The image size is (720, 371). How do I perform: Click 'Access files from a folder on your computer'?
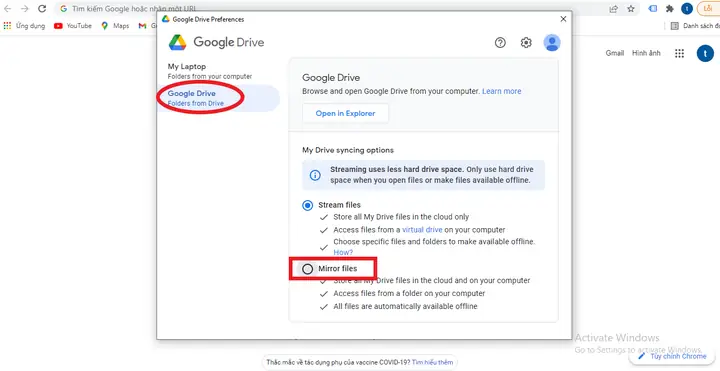pyautogui.click(x=409, y=293)
